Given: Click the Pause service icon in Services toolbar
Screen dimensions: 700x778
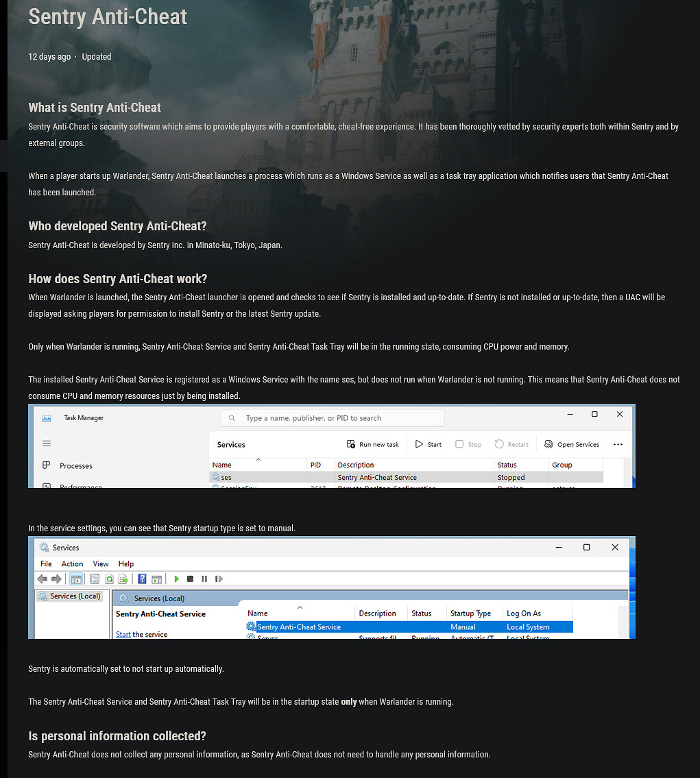Looking at the screenshot, I should (204, 579).
